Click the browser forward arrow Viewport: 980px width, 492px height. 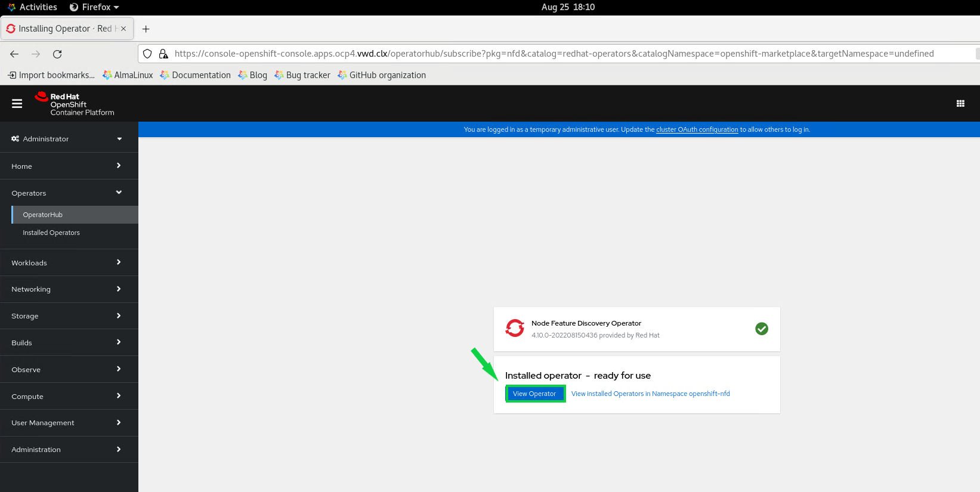[x=36, y=54]
